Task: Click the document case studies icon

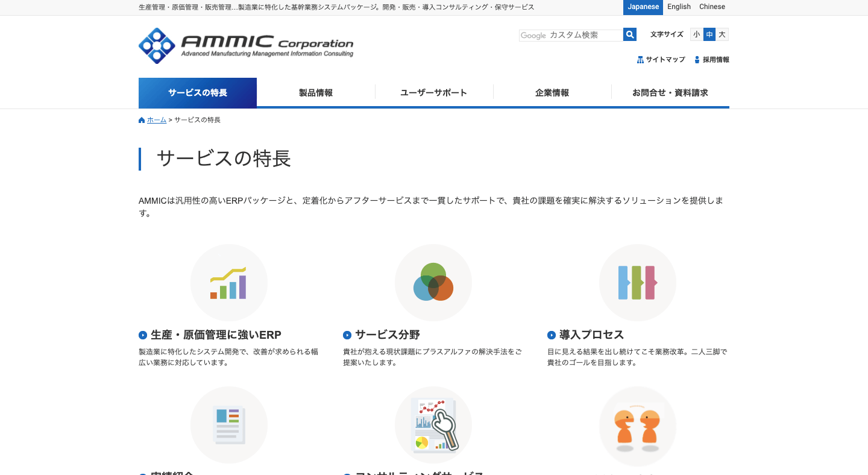Action: (x=228, y=425)
